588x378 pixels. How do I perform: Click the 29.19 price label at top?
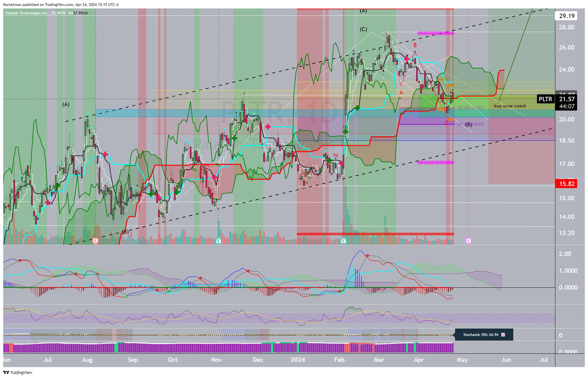coord(567,16)
